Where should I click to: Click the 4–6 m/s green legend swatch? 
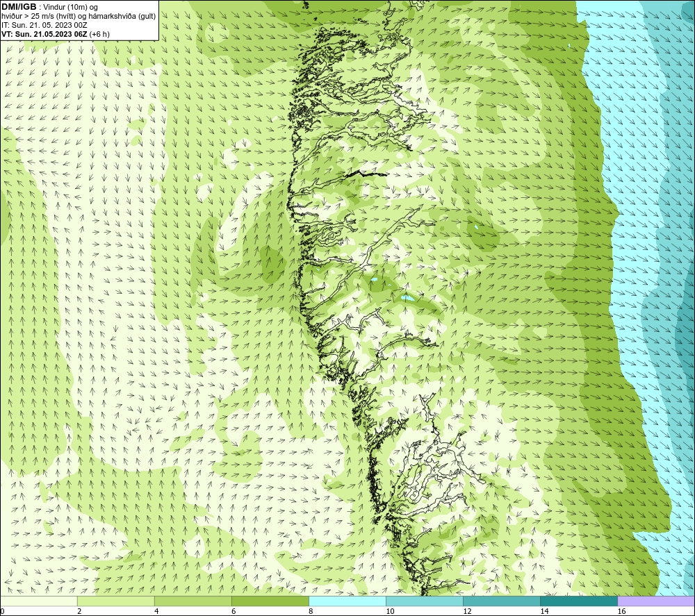coord(193,601)
